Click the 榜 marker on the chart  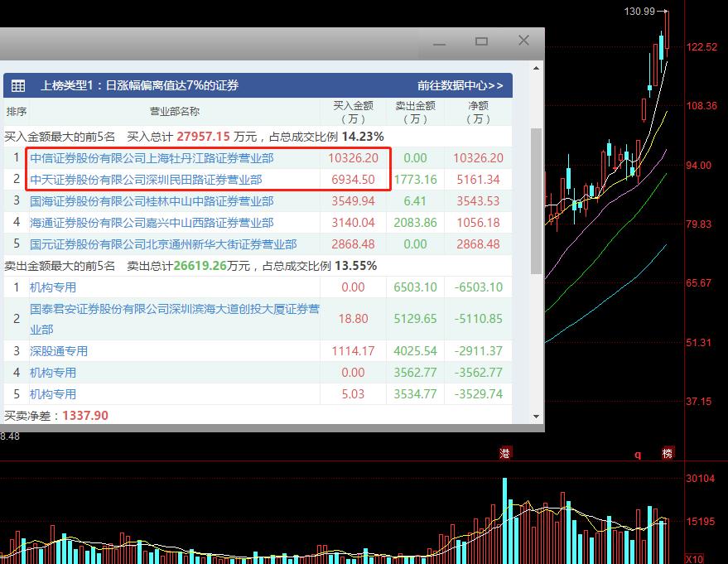[668, 453]
